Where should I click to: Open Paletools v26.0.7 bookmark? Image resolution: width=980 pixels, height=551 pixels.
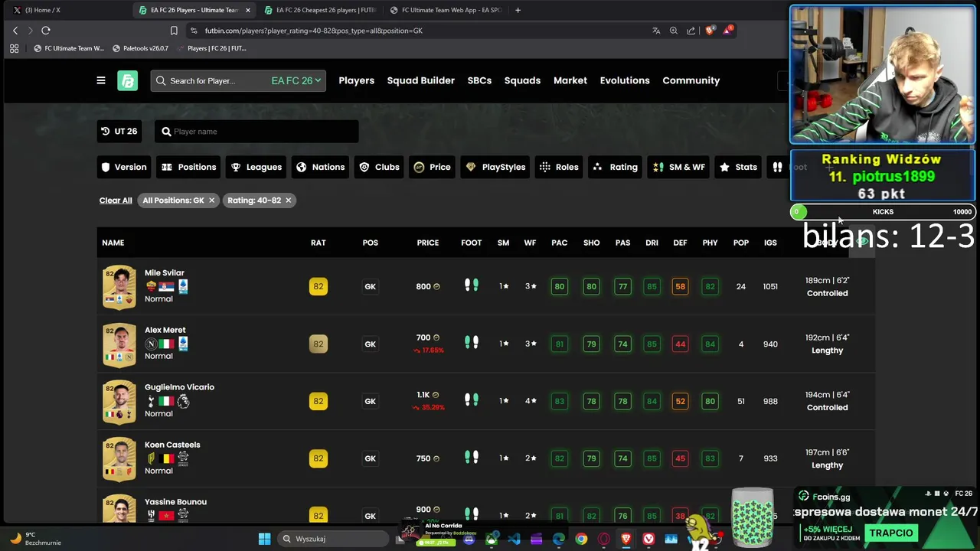tap(140, 48)
